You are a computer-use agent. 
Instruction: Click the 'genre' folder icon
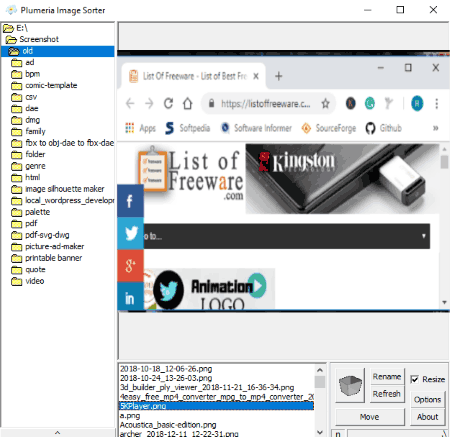coord(16,166)
